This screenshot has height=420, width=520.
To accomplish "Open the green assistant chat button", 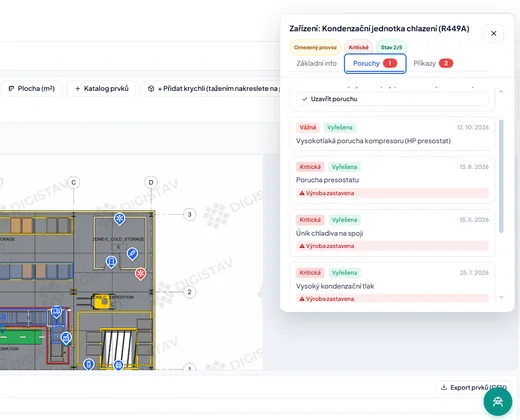I will point(498,401).
